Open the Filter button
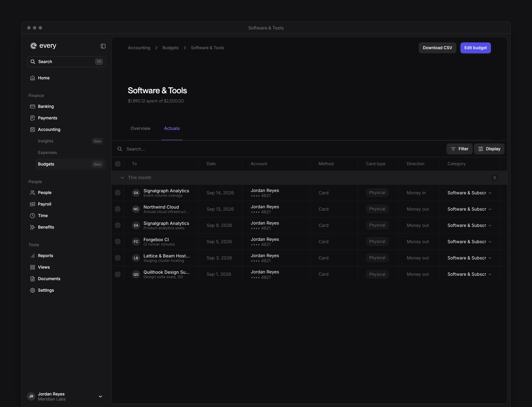Screen dimensions: 532x407 pyautogui.click(x=459, y=149)
